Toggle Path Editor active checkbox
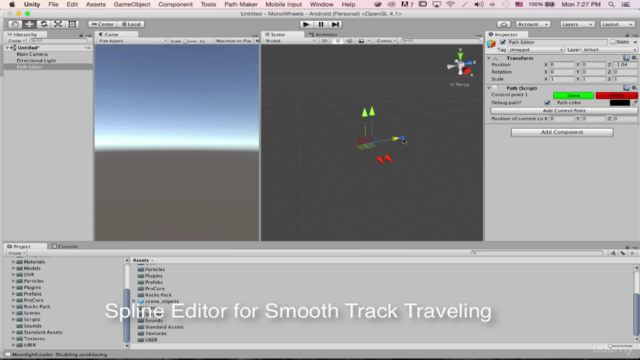Image resolution: width=640 pixels, height=360 pixels. pos(502,42)
